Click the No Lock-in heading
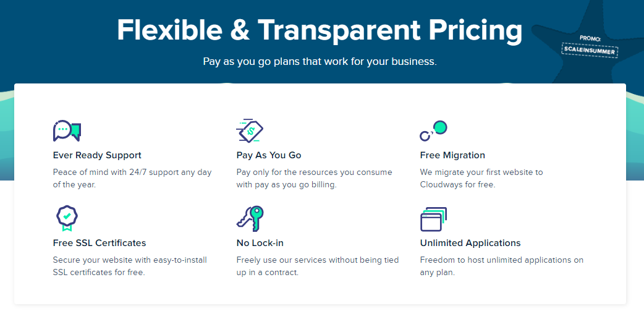 pos(260,243)
